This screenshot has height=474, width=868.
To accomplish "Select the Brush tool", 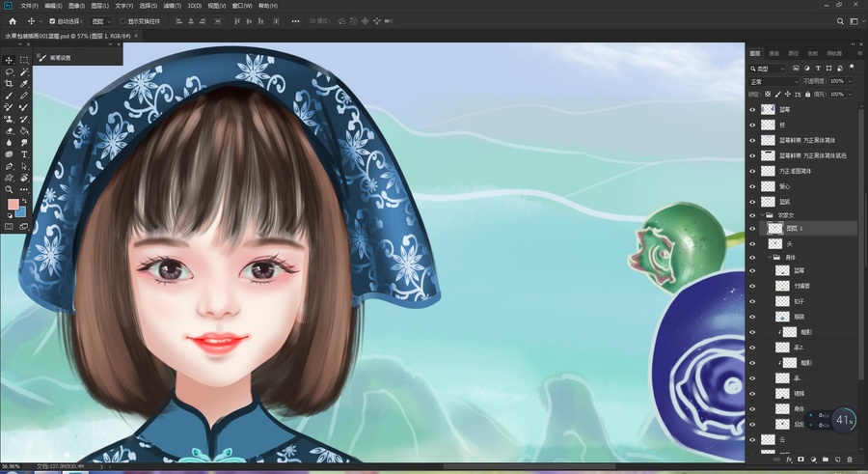I will point(9,96).
